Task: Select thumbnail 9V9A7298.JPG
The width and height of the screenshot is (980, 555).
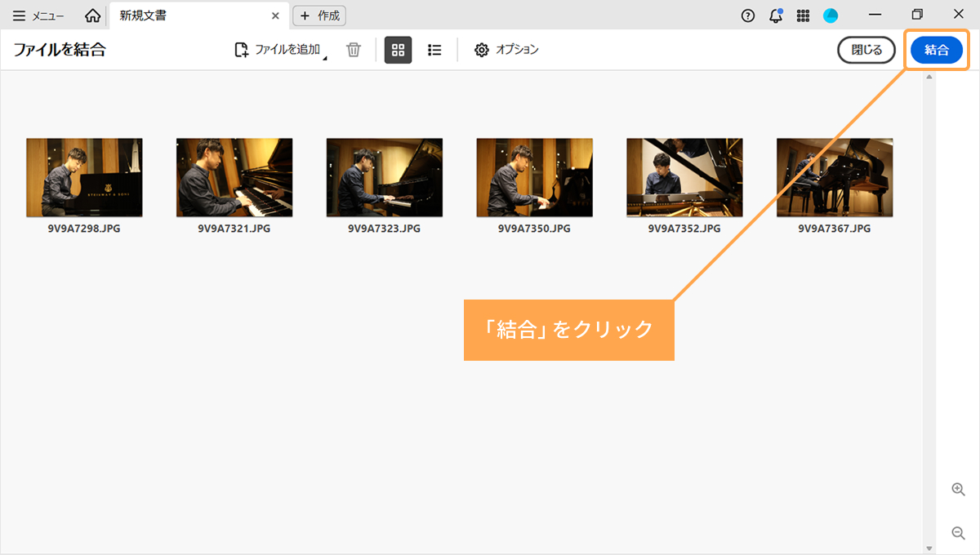Action: pyautogui.click(x=84, y=177)
